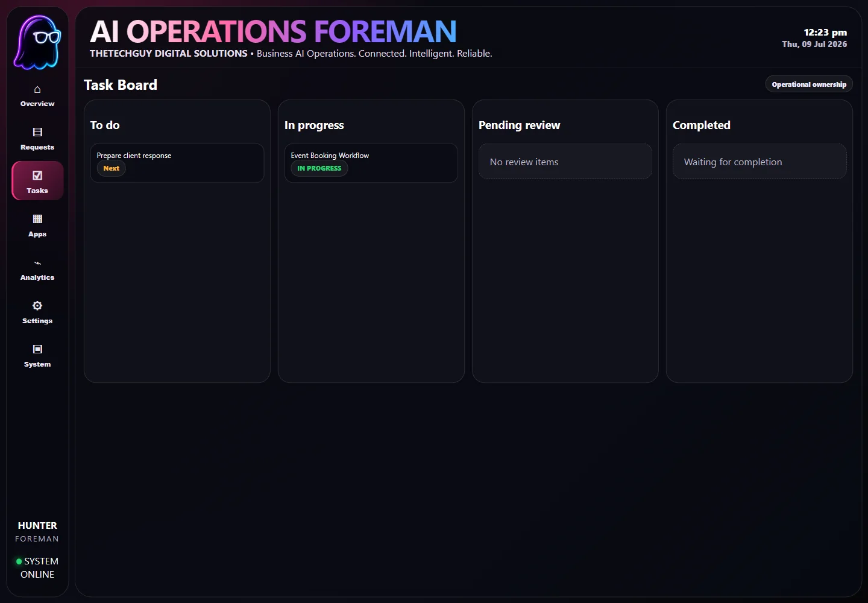Image resolution: width=868 pixels, height=603 pixels.
Task: Click the FOREMAN role label
Action: click(x=37, y=539)
